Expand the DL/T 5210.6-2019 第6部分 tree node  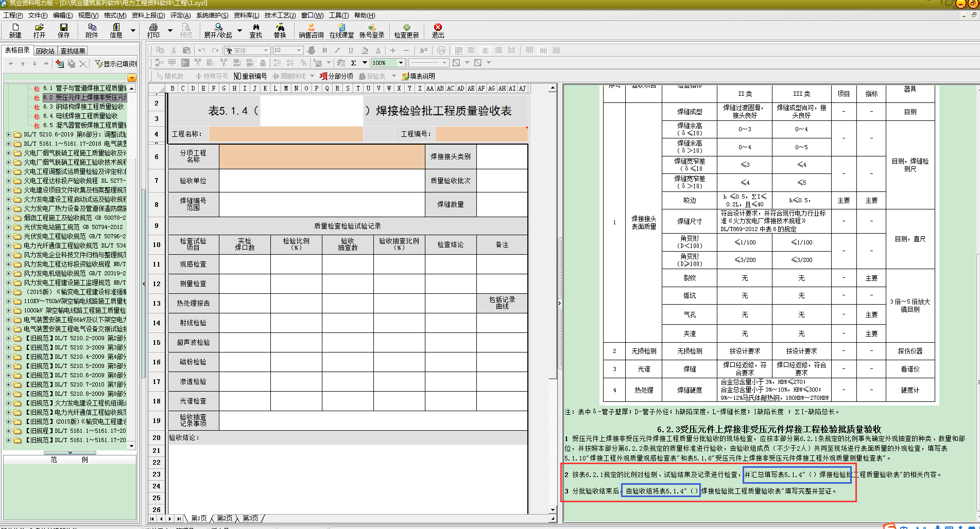click(x=8, y=134)
